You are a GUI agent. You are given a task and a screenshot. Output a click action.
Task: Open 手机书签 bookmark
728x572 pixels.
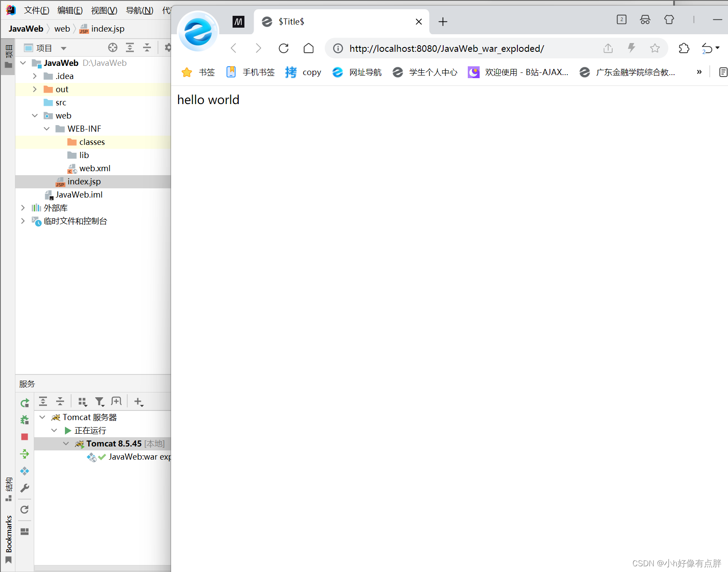(250, 72)
